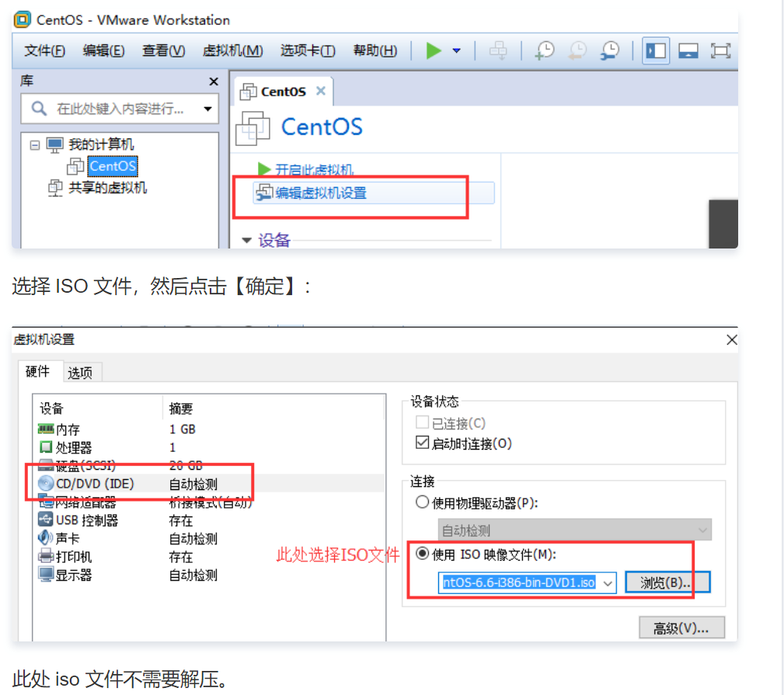This screenshot has height=695, width=784.
Task: Click the 浏览(B)... browse button
Action: (x=667, y=582)
